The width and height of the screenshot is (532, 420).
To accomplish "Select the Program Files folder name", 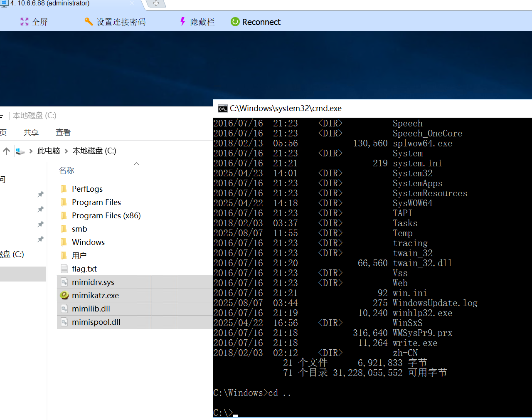I will 96,202.
